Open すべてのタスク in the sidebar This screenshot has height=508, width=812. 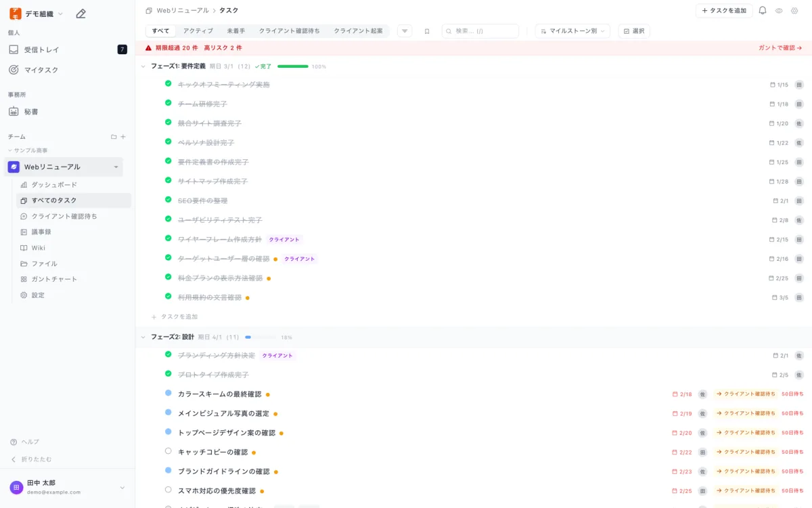(x=74, y=200)
